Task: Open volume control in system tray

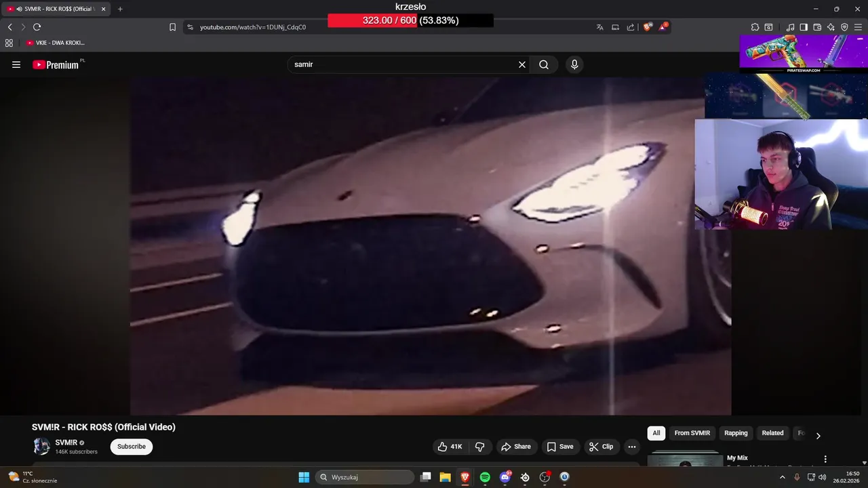Action: click(823, 477)
